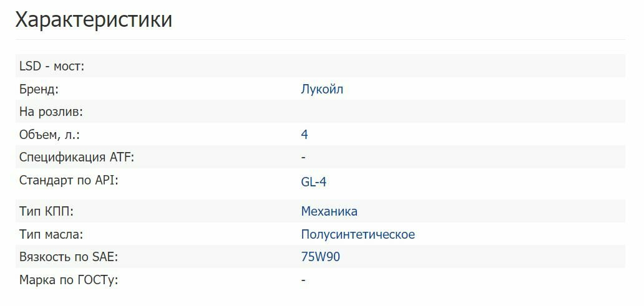Viewport: 644px width, 306px height.
Task: Click the Объем, л. label
Action: (x=49, y=135)
